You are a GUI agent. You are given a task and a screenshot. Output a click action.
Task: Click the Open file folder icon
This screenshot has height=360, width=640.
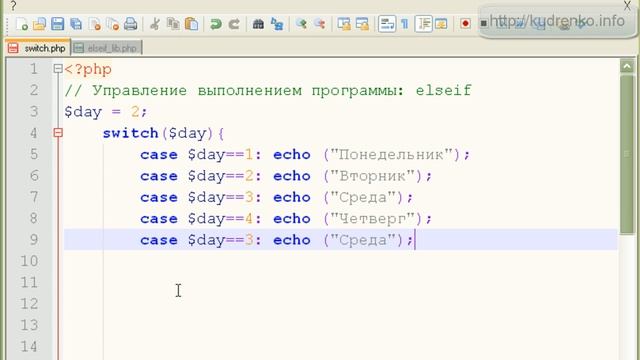pyautogui.click(x=40, y=24)
